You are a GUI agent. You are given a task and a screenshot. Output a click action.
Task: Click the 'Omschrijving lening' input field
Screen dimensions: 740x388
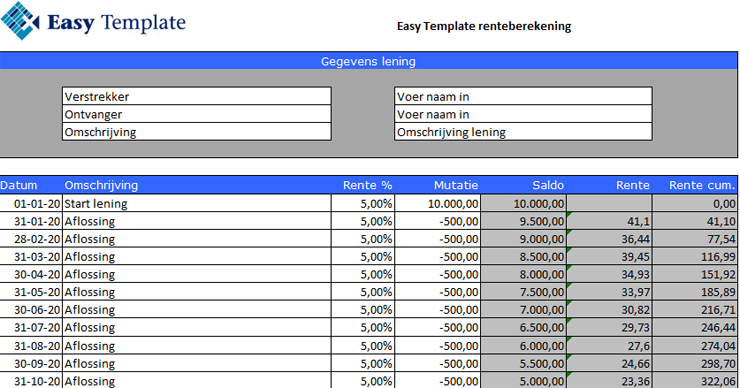(x=523, y=132)
